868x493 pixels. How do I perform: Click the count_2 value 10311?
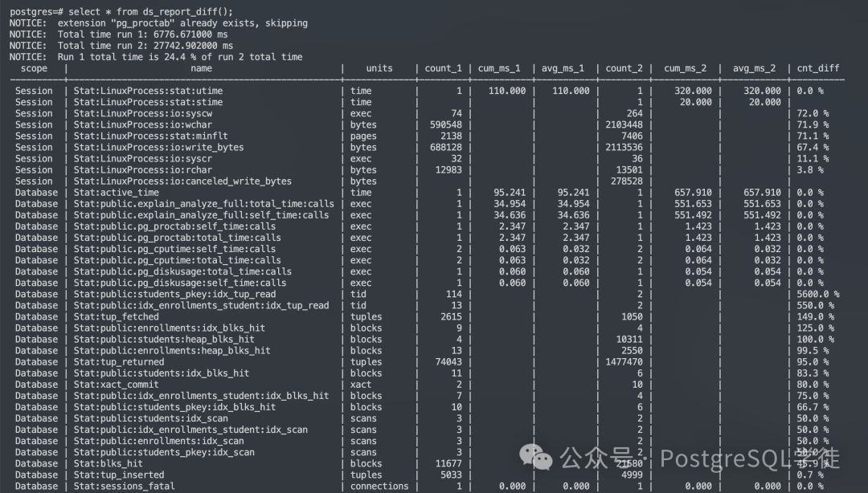(629, 339)
